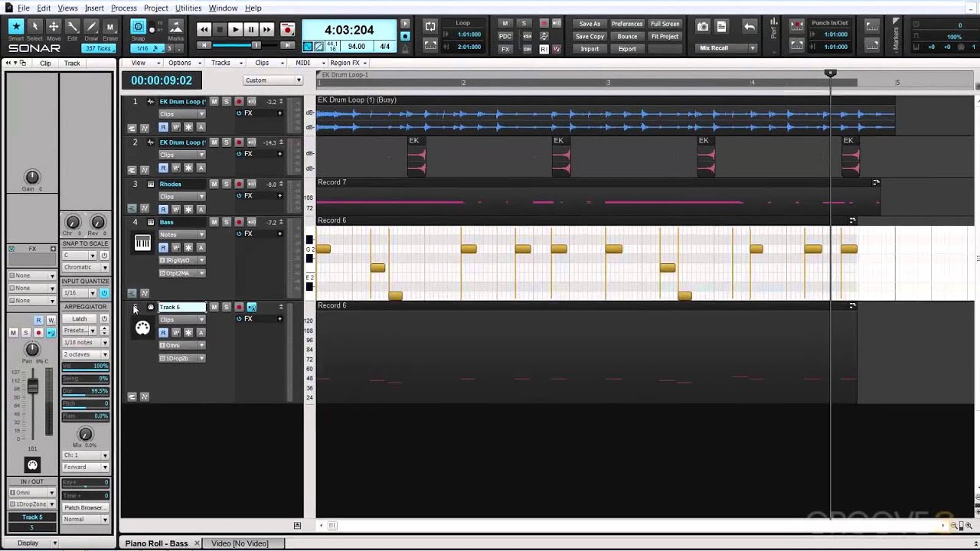Viewport: 980px width, 551px height.
Task: Pause the transport
Action: click(x=251, y=29)
